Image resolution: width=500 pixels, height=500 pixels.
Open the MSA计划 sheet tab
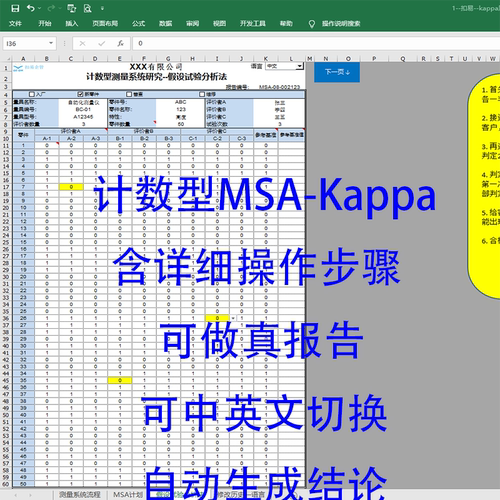click(x=128, y=495)
